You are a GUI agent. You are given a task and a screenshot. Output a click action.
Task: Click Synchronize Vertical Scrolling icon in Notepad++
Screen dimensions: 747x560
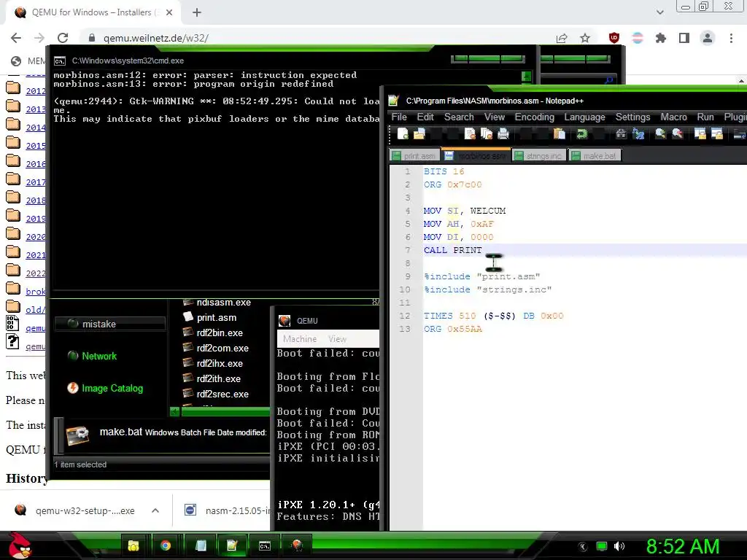(x=700, y=134)
